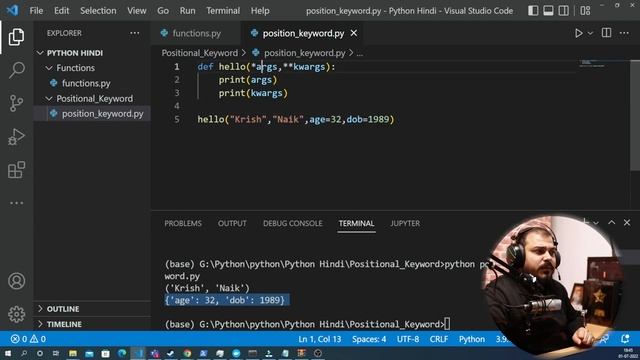
Task: Open the Edit menu
Action: (62, 11)
